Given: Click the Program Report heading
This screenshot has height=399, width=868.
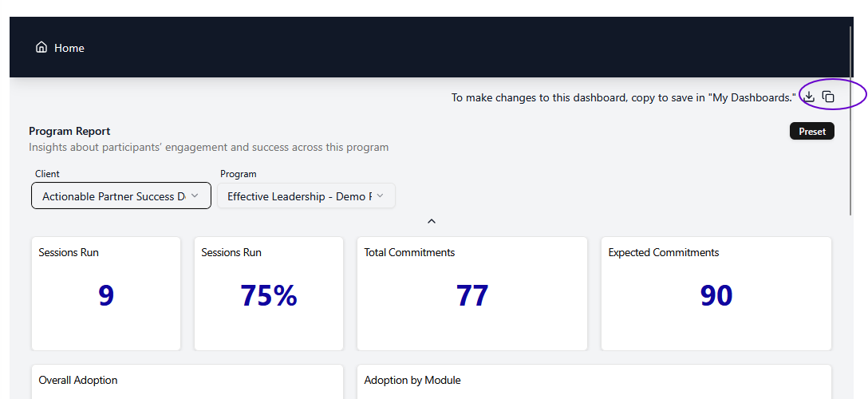Looking at the screenshot, I should click(69, 131).
